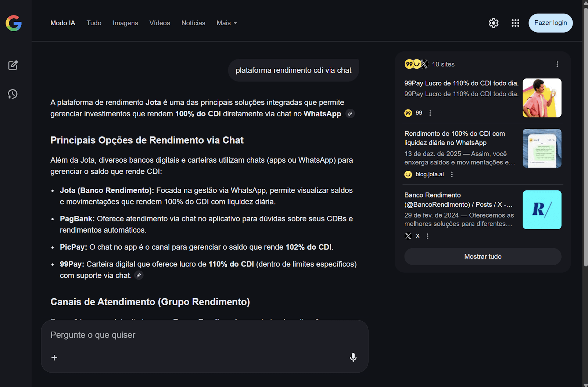The height and width of the screenshot is (387, 588).
Task: Open the 99Pay Lucro de 110% do CDI link
Action: (x=461, y=83)
